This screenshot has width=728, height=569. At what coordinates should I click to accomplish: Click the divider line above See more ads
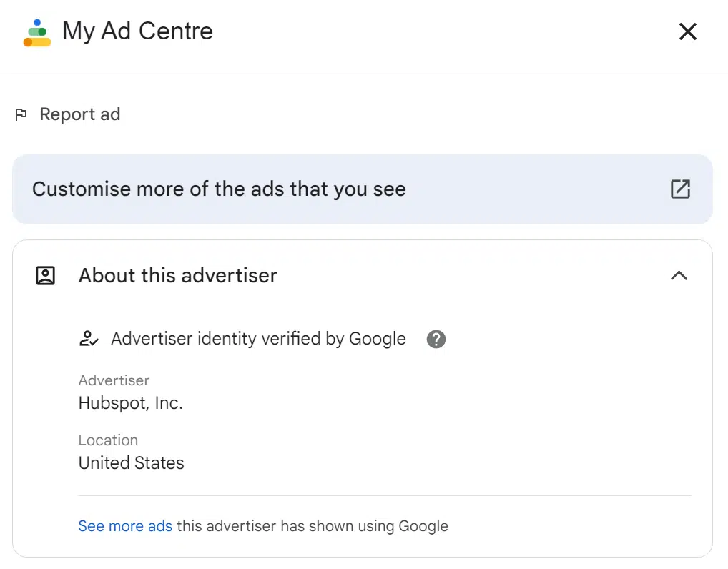(385, 495)
